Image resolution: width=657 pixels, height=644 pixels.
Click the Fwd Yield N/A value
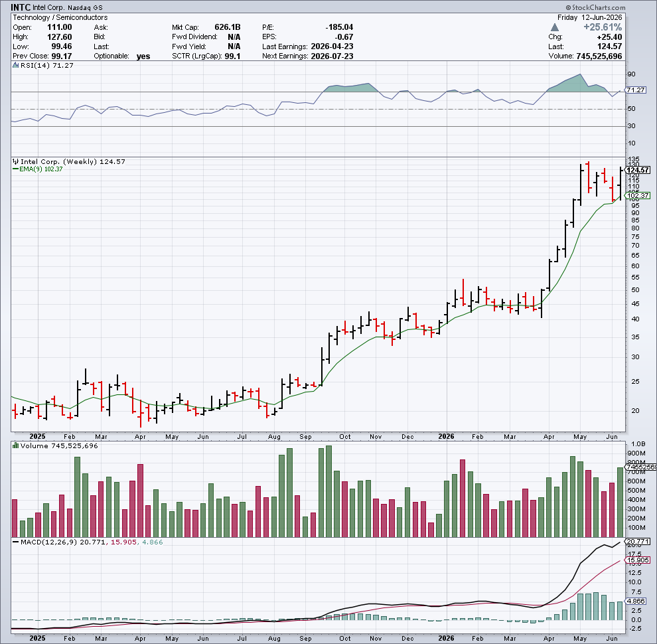[x=234, y=46]
